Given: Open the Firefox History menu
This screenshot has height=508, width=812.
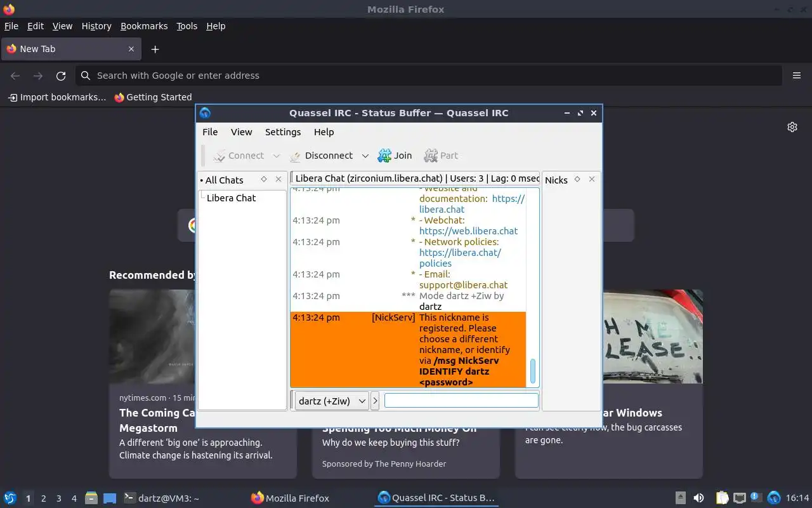Looking at the screenshot, I should (96, 26).
